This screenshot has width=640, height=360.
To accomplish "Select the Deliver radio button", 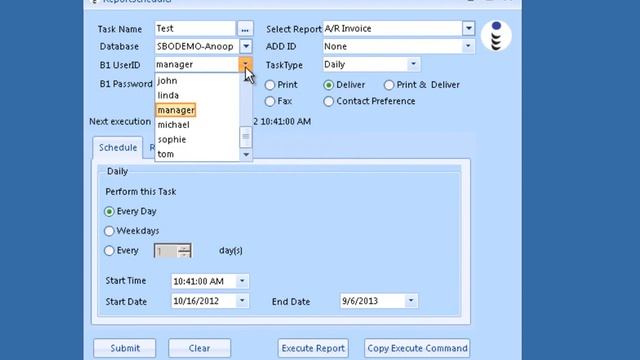I will 329,85.
